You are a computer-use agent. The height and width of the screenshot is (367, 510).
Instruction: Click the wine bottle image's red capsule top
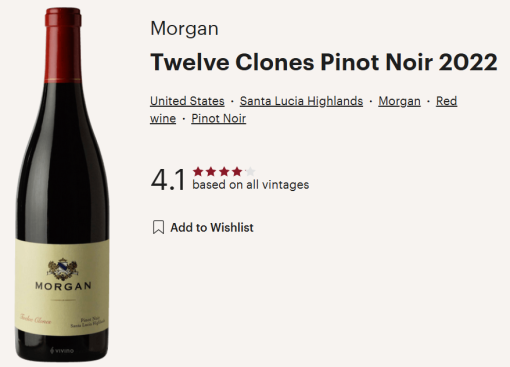click(x=63, y=45)
